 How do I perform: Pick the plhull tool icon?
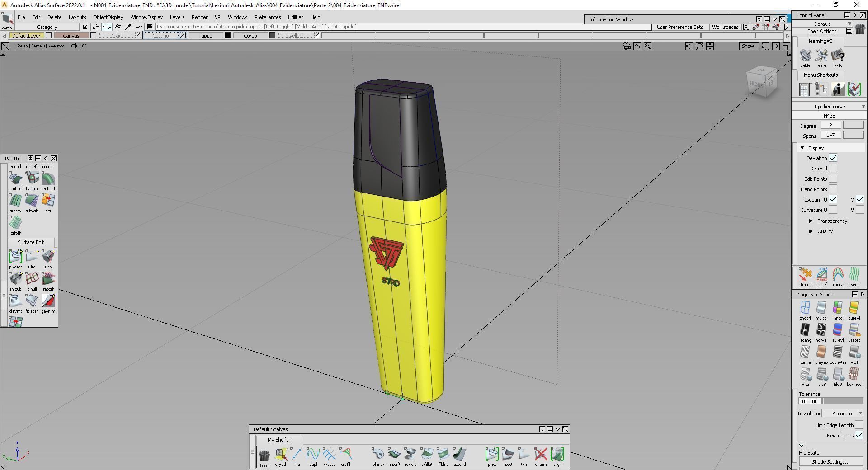coord(32,279)
